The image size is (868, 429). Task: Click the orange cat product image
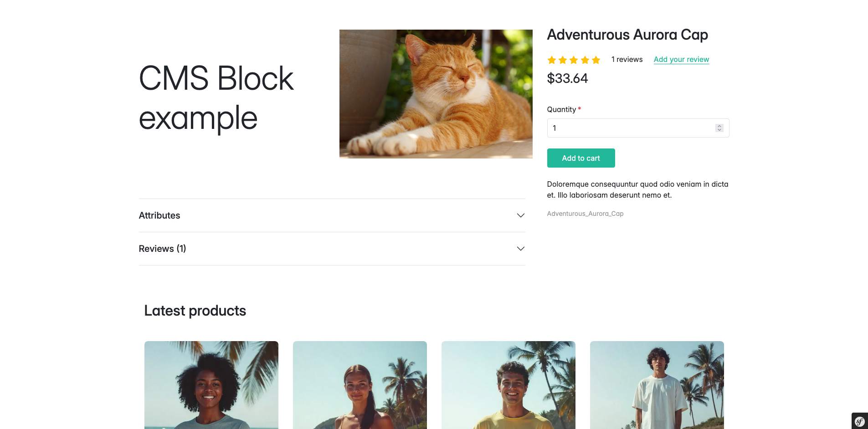tap(436, 94)
